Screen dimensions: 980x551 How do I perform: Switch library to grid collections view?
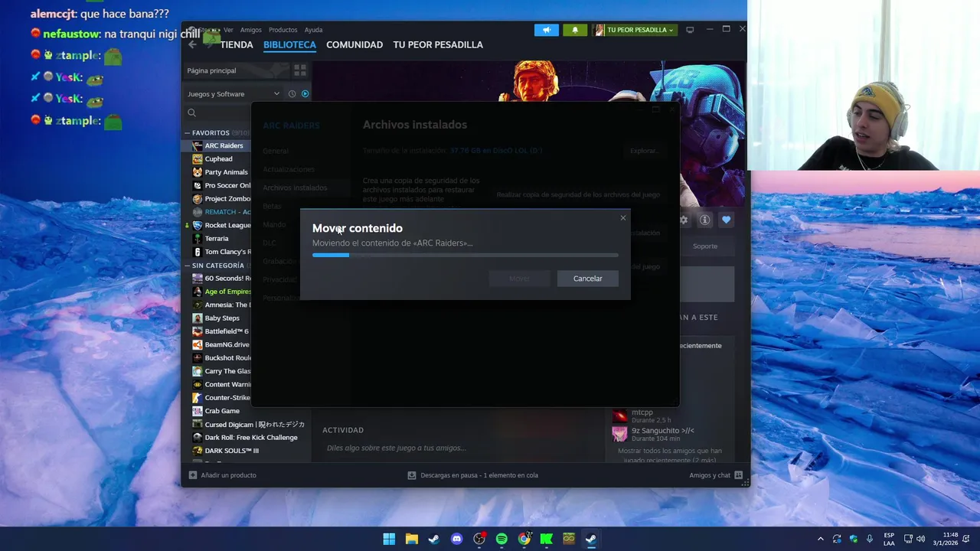pyautogui.click(x=299, y=70)
